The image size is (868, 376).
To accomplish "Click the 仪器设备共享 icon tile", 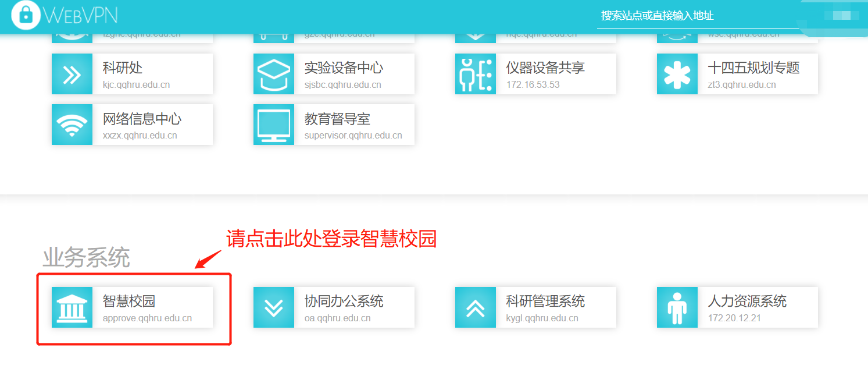I will 476,74.
